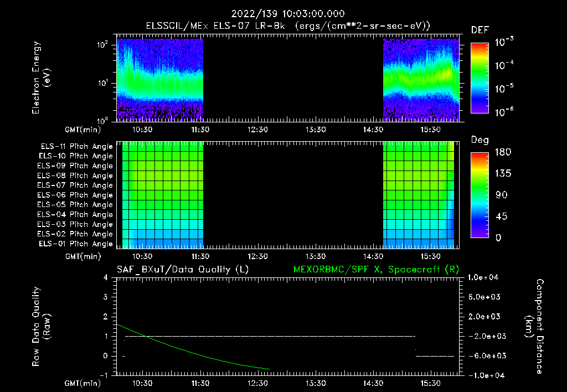The width and height of the screenshot is (567, 392).
Task: Click the morning pitch angle grid segment
Action: coord(163,195)
